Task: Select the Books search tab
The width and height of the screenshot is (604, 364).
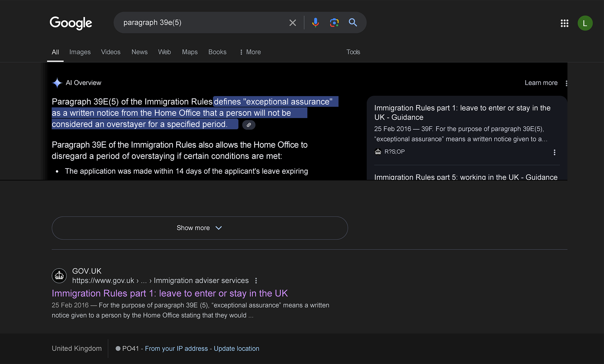Action: [x=217, y=52]
